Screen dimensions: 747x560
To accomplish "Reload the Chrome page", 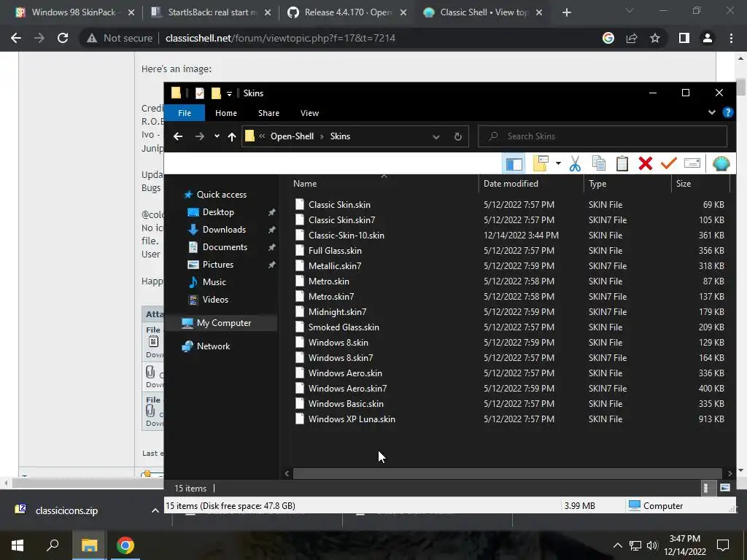I will (63, 38).
